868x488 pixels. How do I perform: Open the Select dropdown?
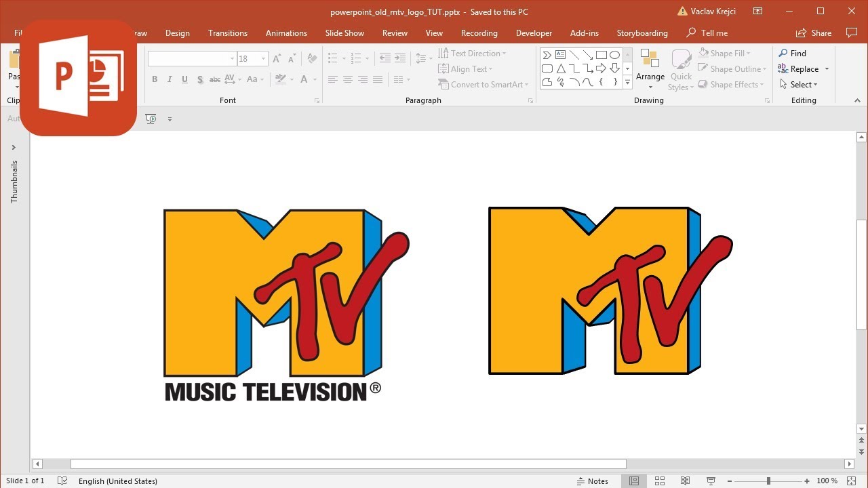click(799, 85)
